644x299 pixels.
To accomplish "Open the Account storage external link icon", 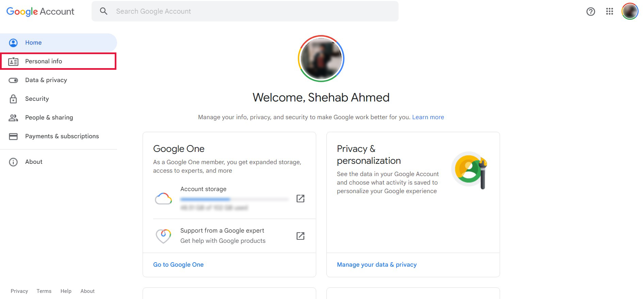I will coord(300,199).
